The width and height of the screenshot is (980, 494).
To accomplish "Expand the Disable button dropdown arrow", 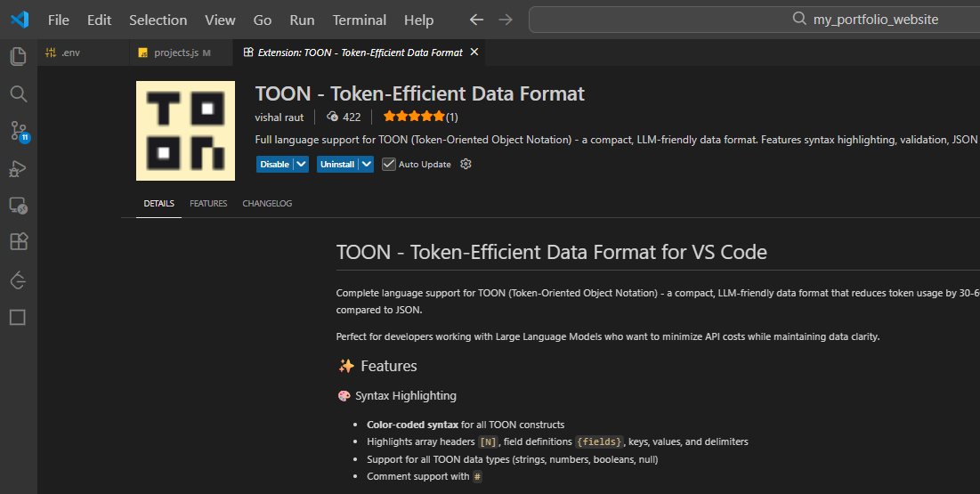I will (301, 164).
